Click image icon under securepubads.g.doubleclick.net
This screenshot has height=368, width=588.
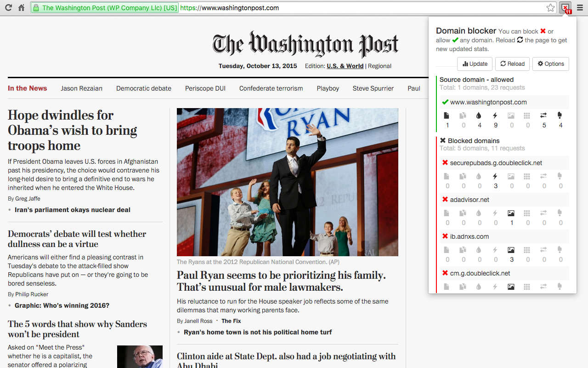(511, 176)
